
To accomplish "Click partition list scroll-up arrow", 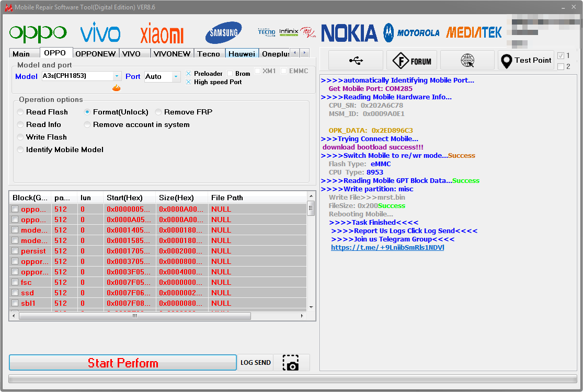I will coord(311,196).
